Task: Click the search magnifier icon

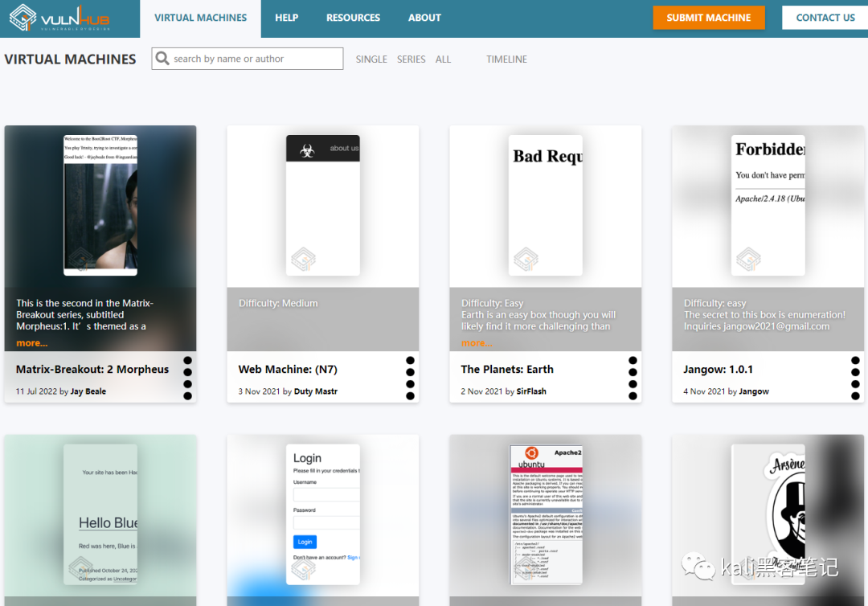Action: 162,58
